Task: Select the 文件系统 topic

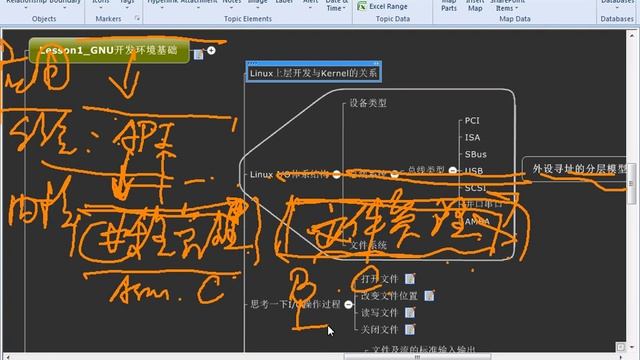Action: click(368, 245)
